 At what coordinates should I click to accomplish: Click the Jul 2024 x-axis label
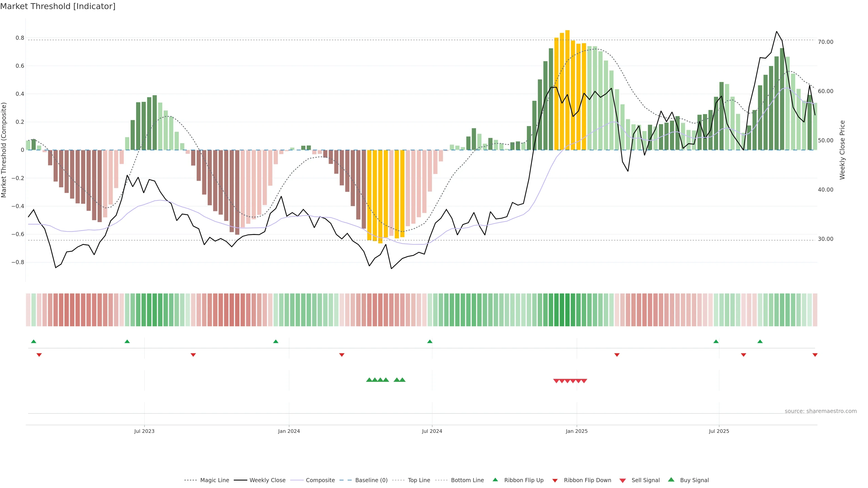pyautogui.click(x=432, y=431)
